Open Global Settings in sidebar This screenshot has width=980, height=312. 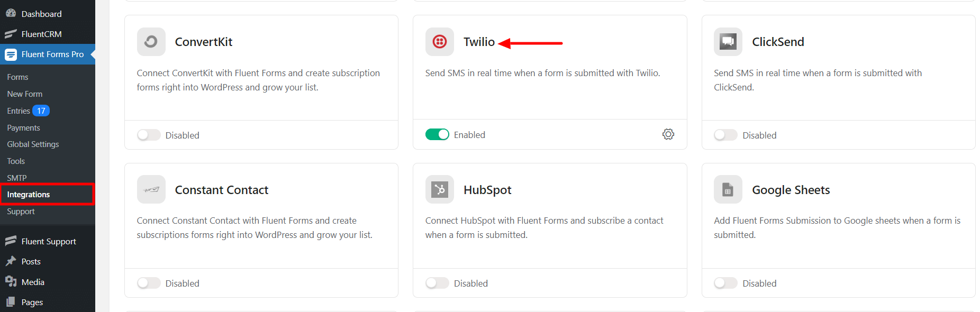pos(33,144)
